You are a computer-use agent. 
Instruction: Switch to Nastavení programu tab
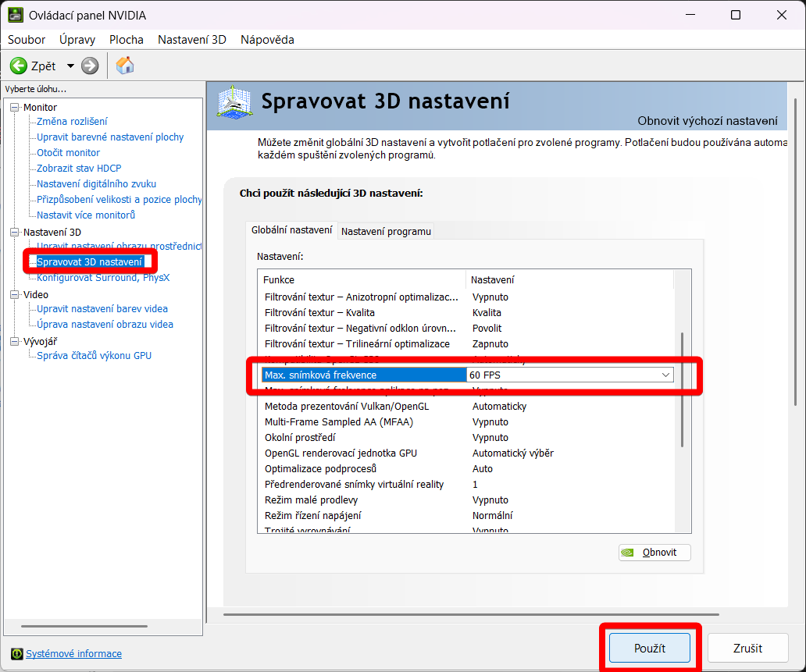[386, 232]
